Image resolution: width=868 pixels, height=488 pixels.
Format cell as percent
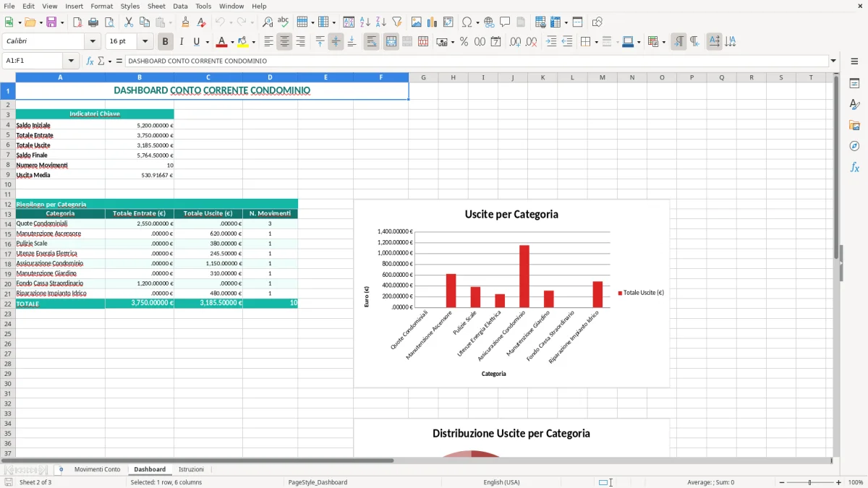pos(464,42)
